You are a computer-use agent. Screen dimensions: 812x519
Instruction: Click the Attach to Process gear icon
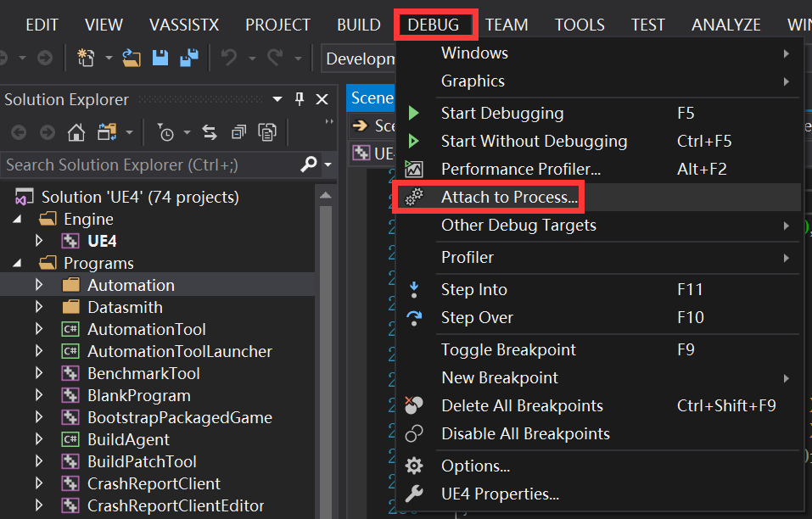click(x=415, y=196)
